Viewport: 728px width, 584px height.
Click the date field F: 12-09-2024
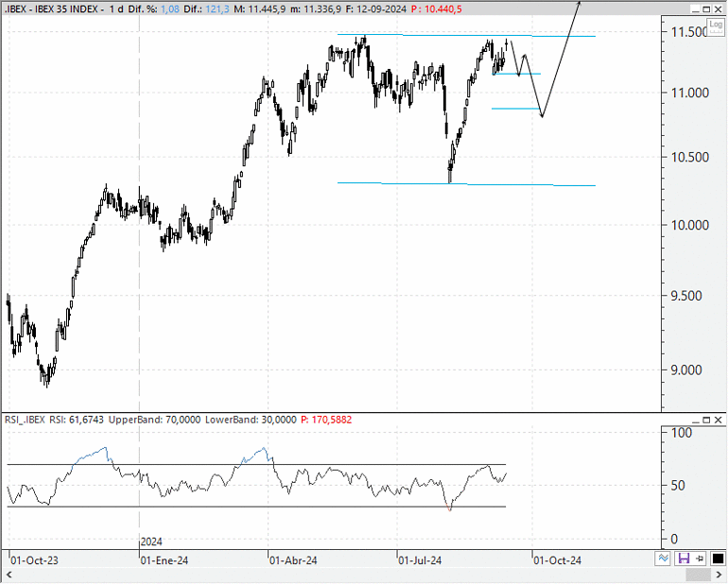376,9
